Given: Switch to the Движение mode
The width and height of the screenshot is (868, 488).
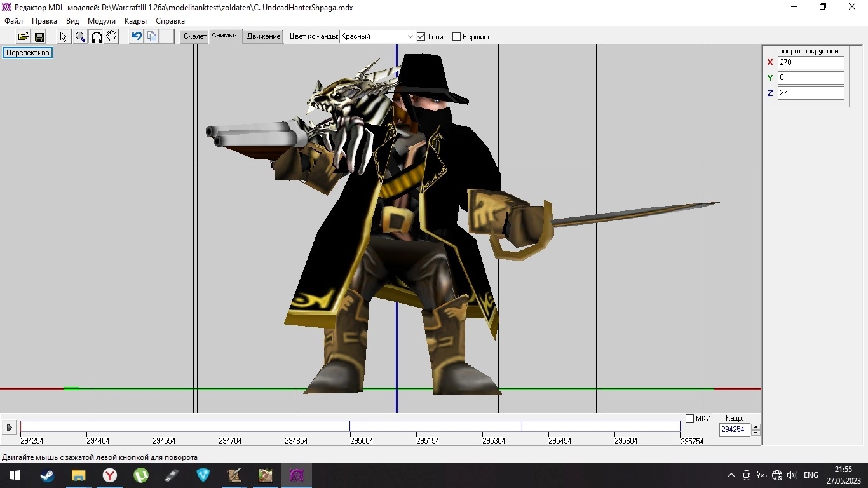Looking at the screenshot, I should click(x=264, y=36).
